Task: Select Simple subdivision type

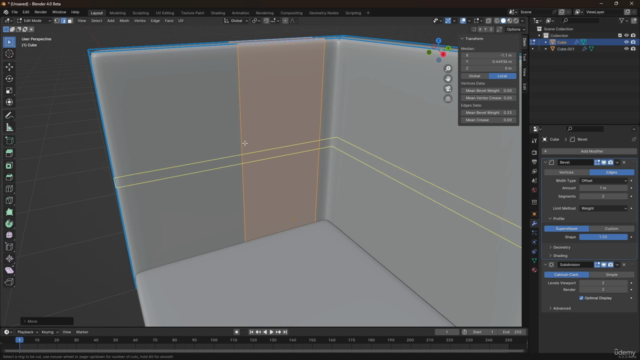Action: pyautogui.click(x=611, y=275)
